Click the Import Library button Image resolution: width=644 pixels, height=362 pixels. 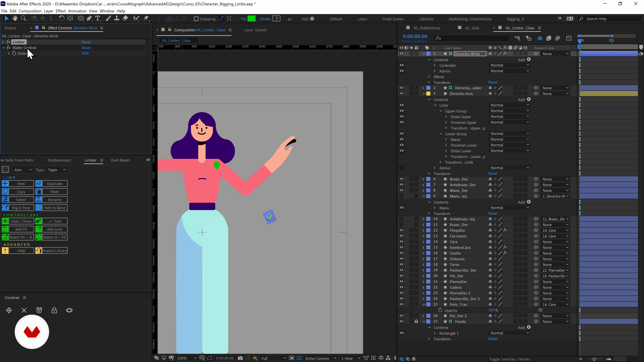click(55, 251)
